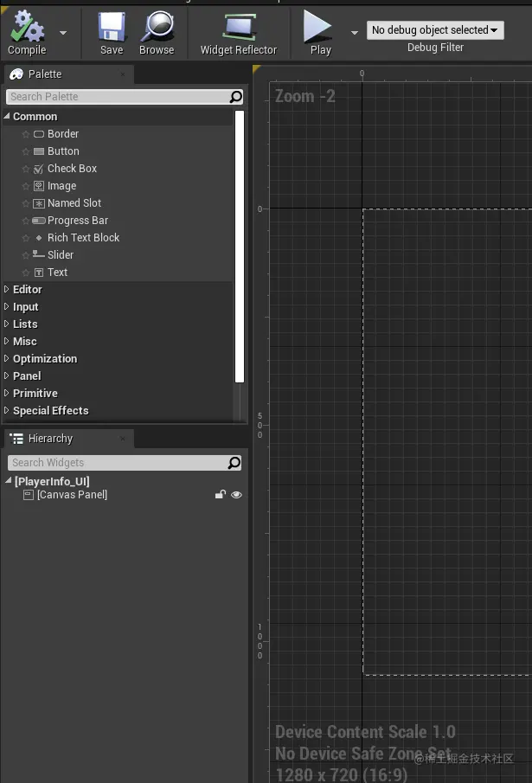Favorite the Text widget star
532x783 pixels.
click(26, 273)
